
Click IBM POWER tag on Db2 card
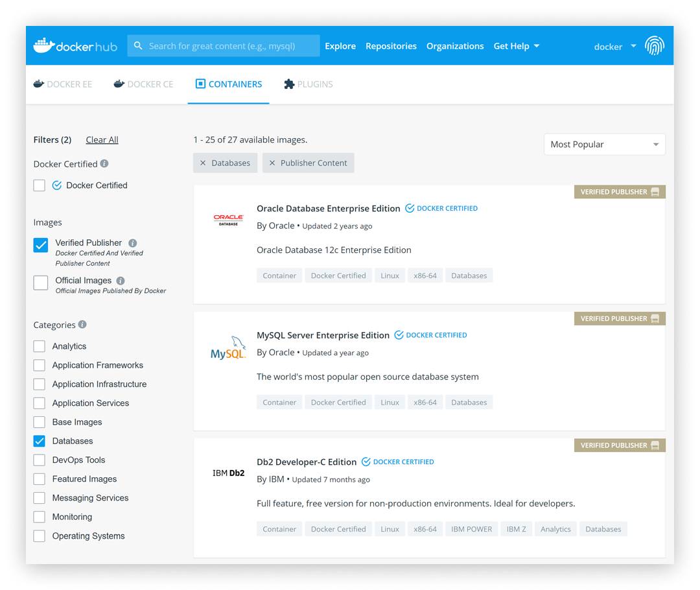click(471, 529)
